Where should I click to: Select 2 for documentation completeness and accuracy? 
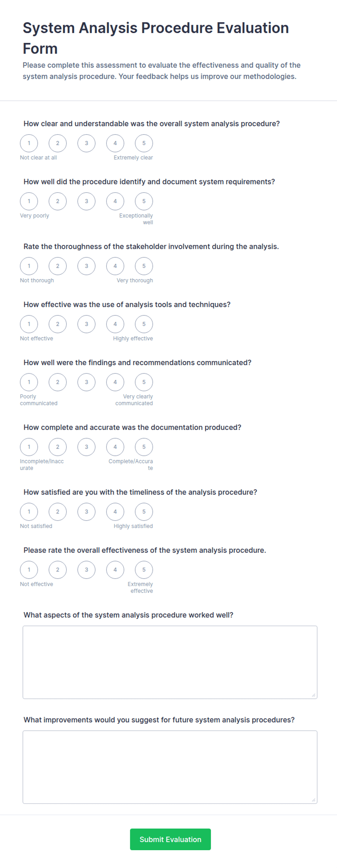[x=58, y=447]
